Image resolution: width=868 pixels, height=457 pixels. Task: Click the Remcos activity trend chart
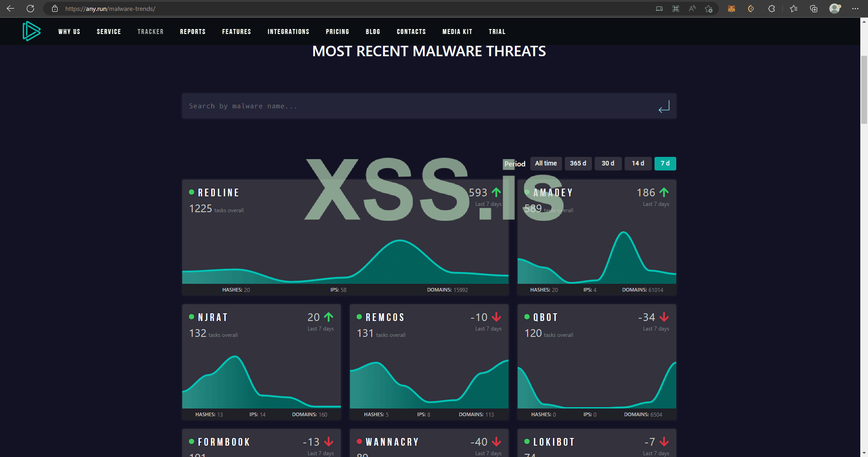429,384
